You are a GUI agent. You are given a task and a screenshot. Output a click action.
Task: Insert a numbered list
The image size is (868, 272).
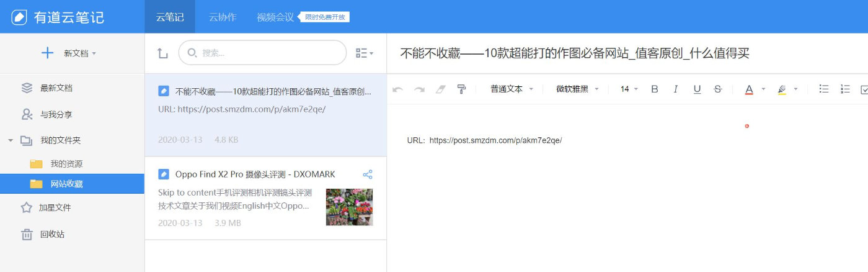(x=845, y=89)
